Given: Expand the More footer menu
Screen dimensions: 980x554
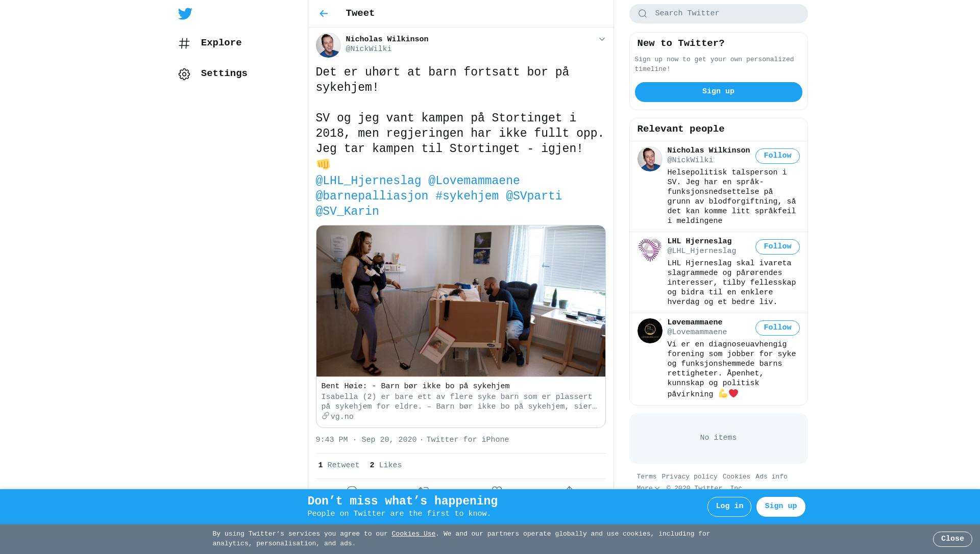Looking at the screenshot, I should click(648, 488).
